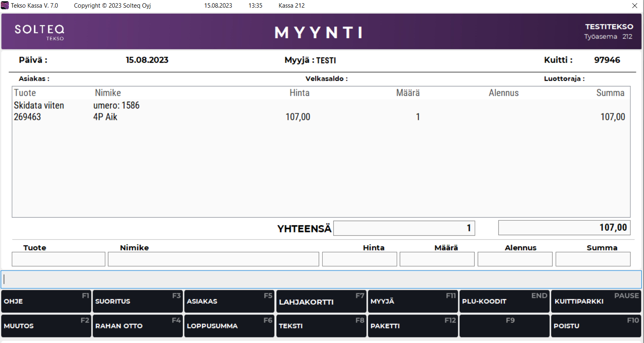Viewport: 644px width, 343px height.
Task: Select the LAHJAKORTTI gift card button
Action: coord(321,302)
